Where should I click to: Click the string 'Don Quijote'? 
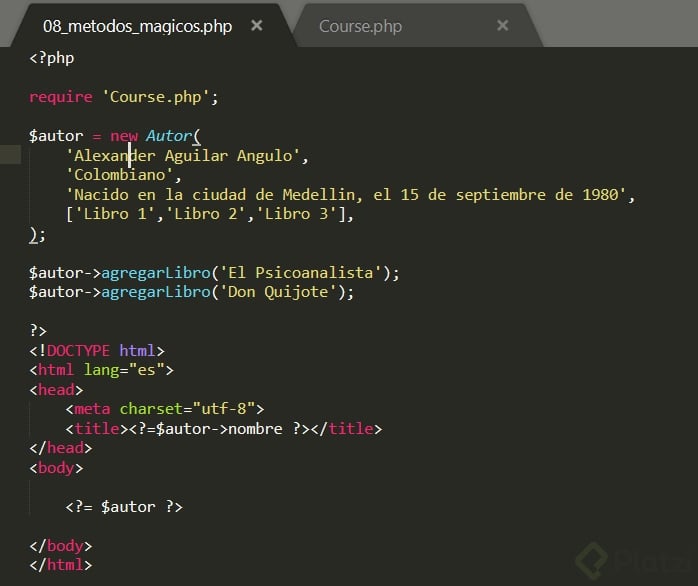278,292
